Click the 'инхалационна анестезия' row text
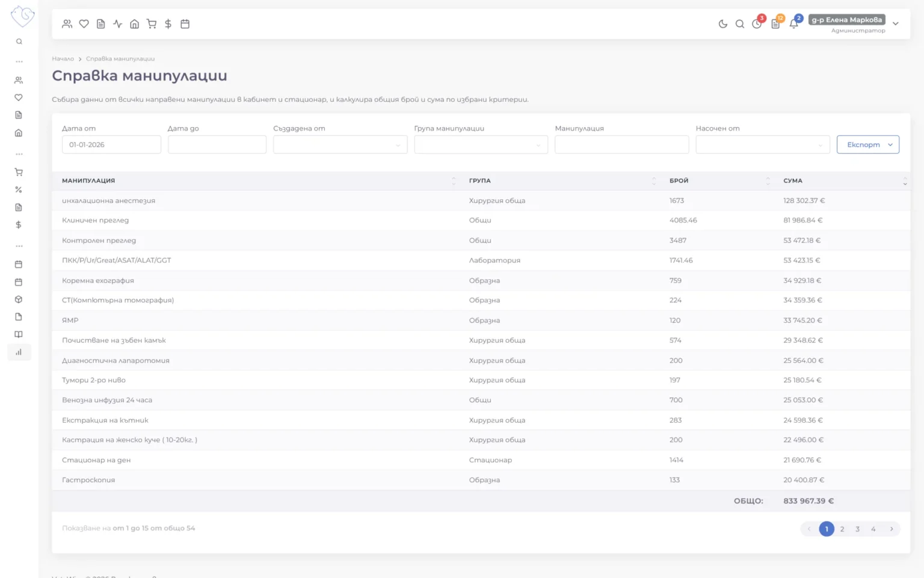The height and width of the screenshot is (578, 924). tap(108, 200)
